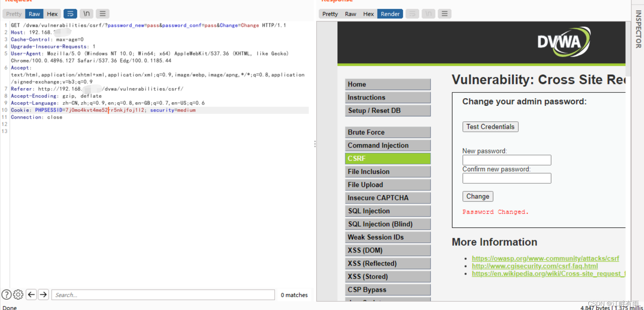Click the '0 matches' search result label
This screenshot has width=644, height=310.
tap(294, 295)
